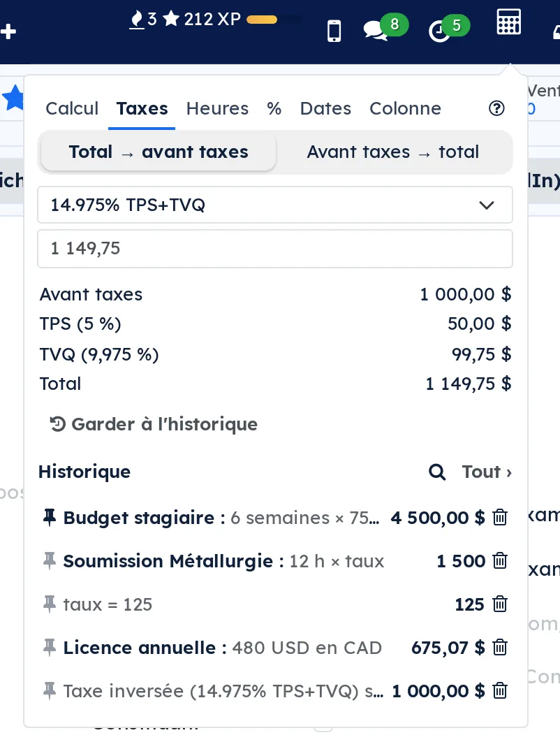Click the amount field showing 1 149,75
560x749 pixels.
coord(275,249)
